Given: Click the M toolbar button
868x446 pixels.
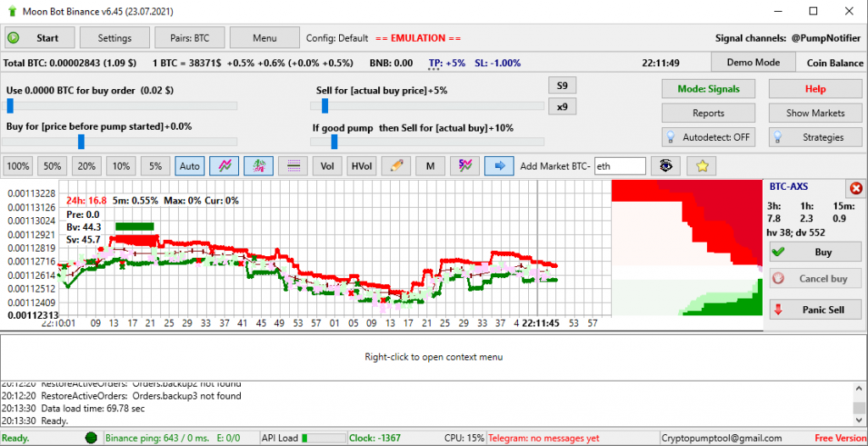Looking at the screenshot, I should (430, 165).
